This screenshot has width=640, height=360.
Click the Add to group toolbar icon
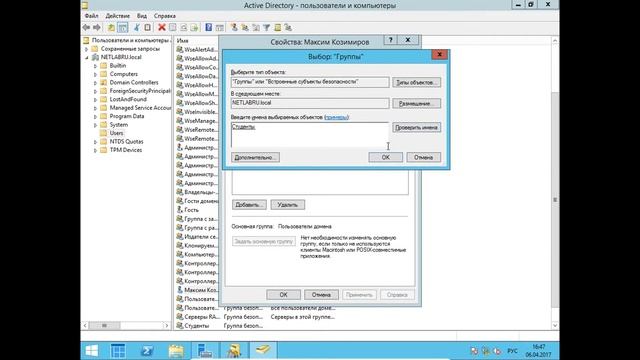pos(288,27)
